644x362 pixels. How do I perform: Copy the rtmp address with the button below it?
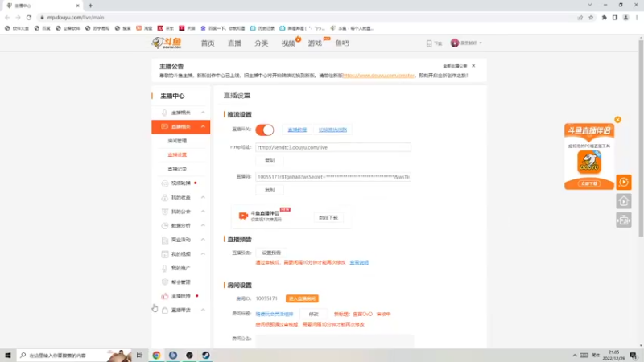point(270,160)
